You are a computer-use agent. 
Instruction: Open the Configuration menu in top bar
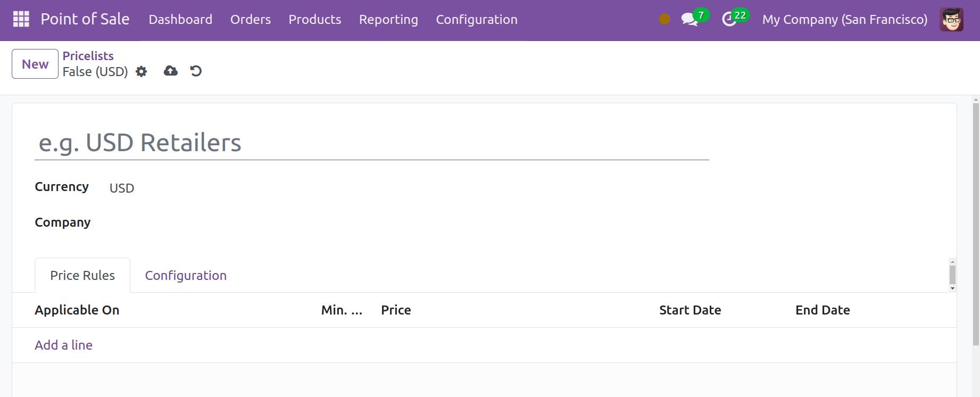tap(476, 20)
